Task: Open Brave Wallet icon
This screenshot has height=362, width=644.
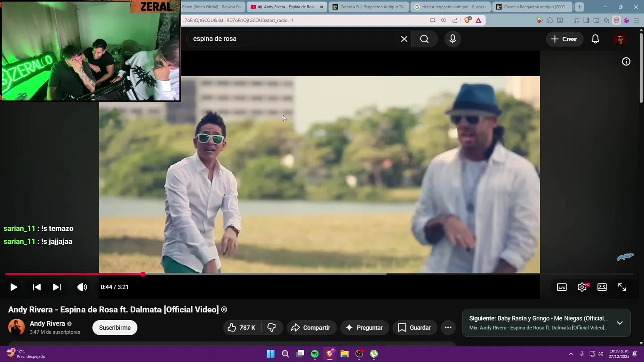Action: pyautogui.click(x=596, y=20)
